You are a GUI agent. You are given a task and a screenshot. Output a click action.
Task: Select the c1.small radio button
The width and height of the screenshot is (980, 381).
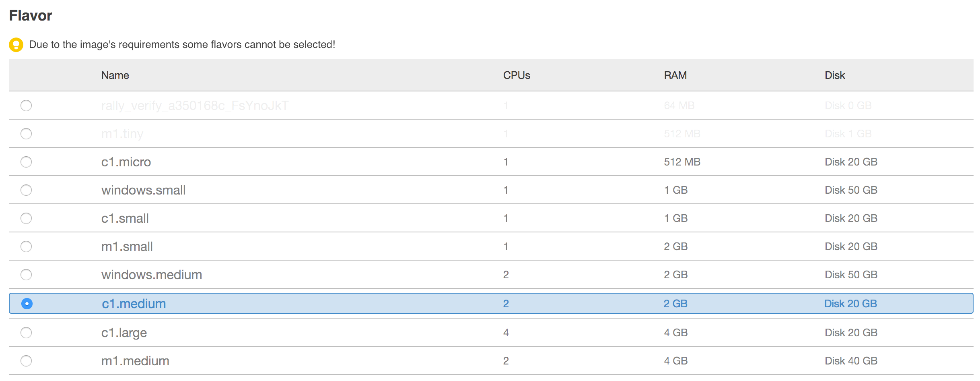26,218
